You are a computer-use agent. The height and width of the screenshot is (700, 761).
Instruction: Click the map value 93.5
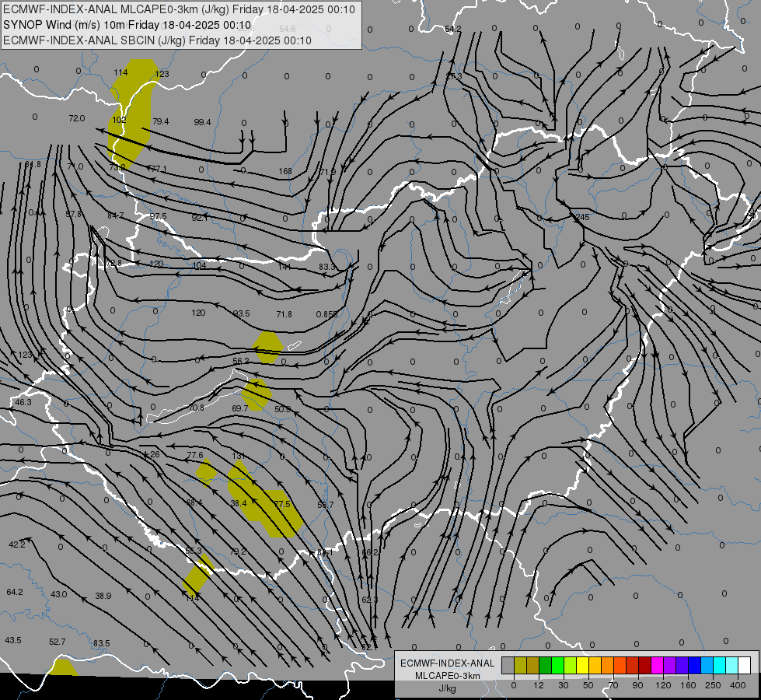coord(241,313)
